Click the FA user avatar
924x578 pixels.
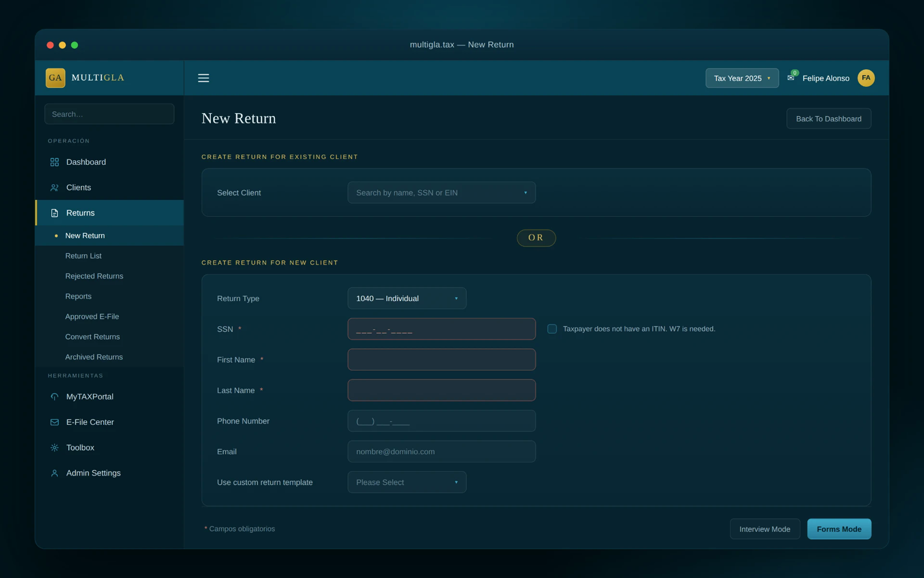866,78
